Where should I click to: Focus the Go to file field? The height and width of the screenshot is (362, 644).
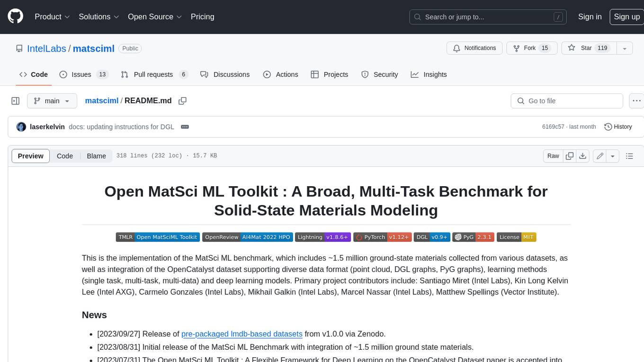(x=567, y=101)
